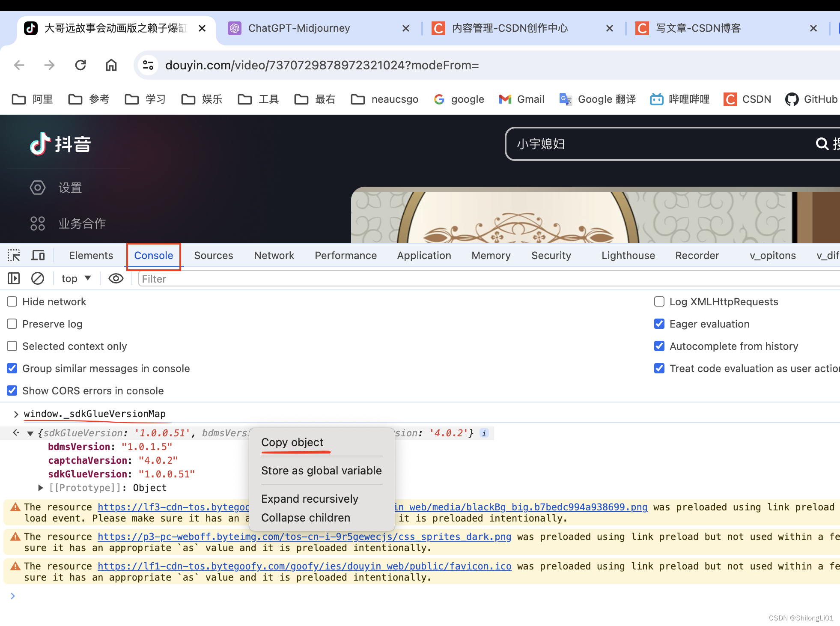Image resolution: width=840 pixels, height=626 pixels.
Task: Click the clear console icon
Action: click(38, 279)
